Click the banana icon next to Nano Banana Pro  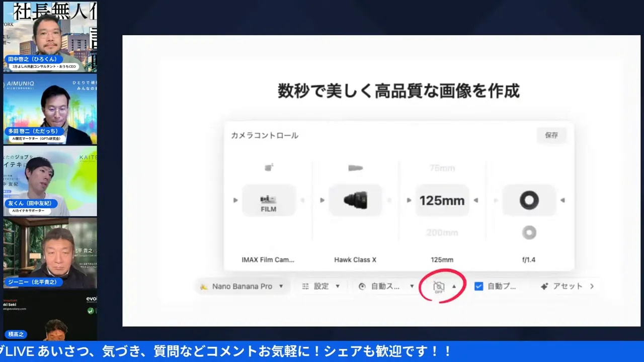point(204,286)
